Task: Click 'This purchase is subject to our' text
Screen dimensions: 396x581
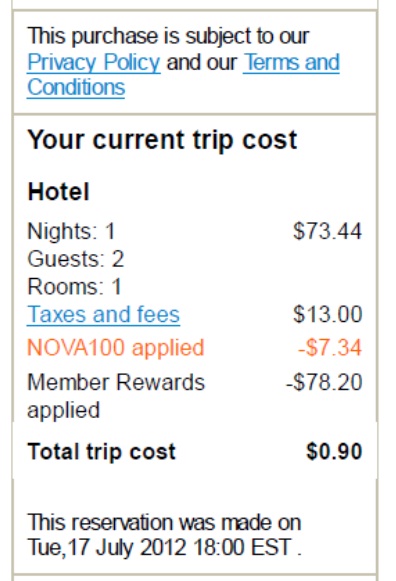Action: 168,36
